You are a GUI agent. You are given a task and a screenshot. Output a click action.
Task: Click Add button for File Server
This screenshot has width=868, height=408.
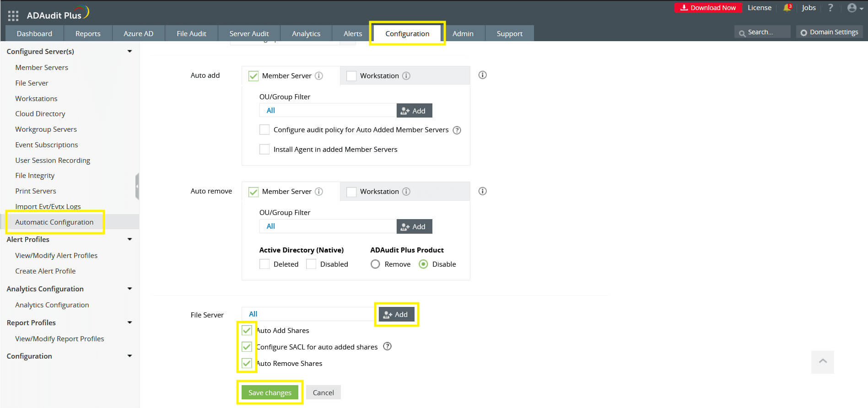tap(396, 314)
